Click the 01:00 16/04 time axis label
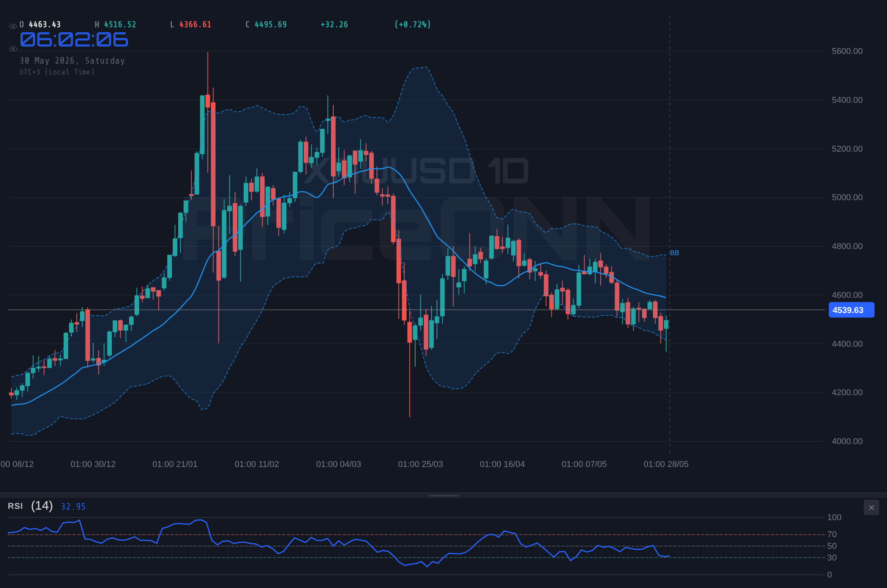887x588 pixels. pyautogui.click(x=502, y=464)
